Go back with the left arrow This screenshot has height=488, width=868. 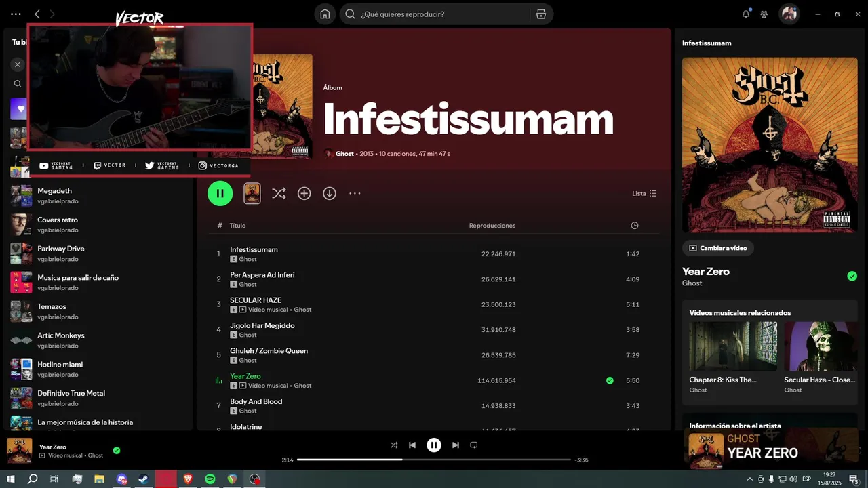[37, 14]
